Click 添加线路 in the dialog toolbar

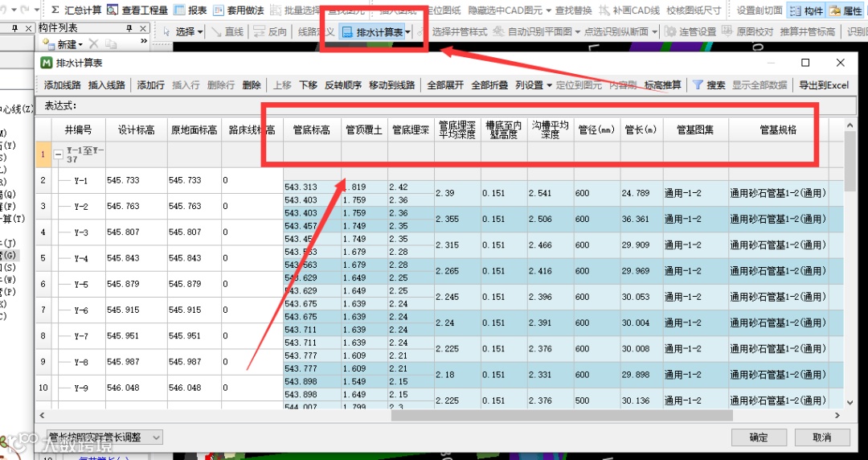pos(63,84)
